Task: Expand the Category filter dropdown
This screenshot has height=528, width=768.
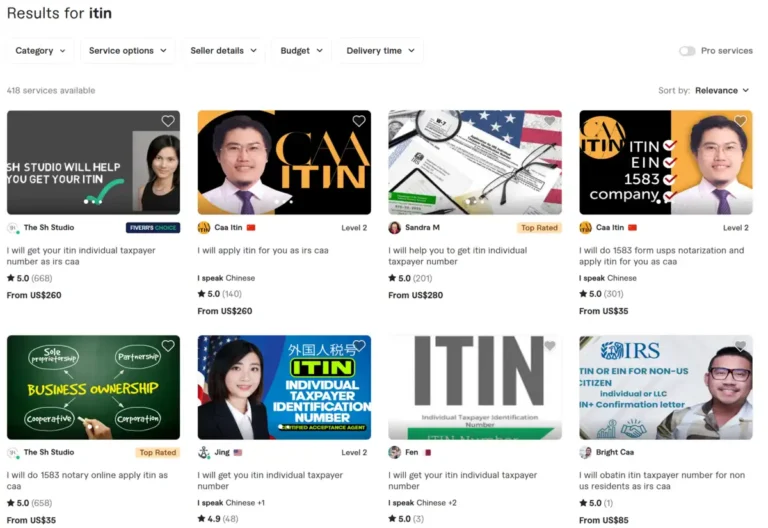Action: click(40, 51)
